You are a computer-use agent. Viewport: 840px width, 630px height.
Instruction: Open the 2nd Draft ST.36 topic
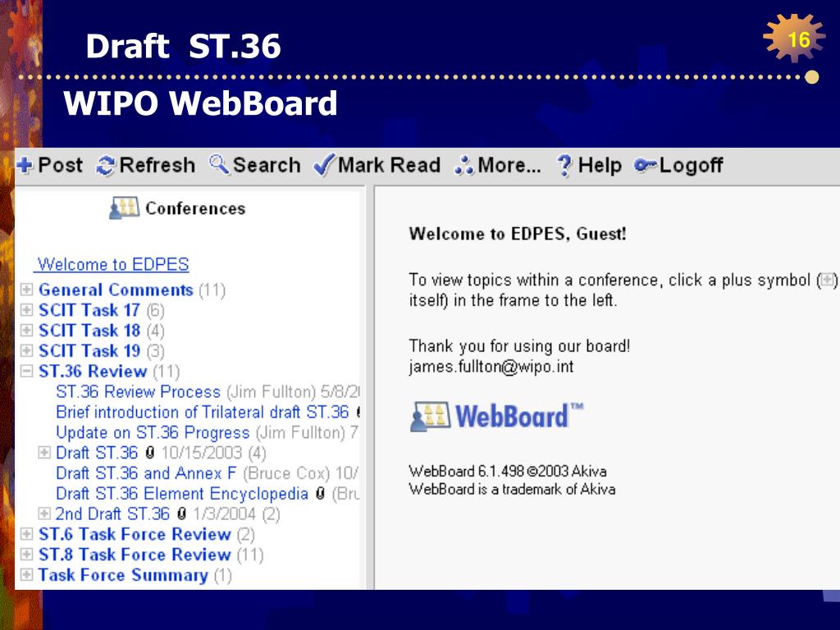[x=112, y=514]
